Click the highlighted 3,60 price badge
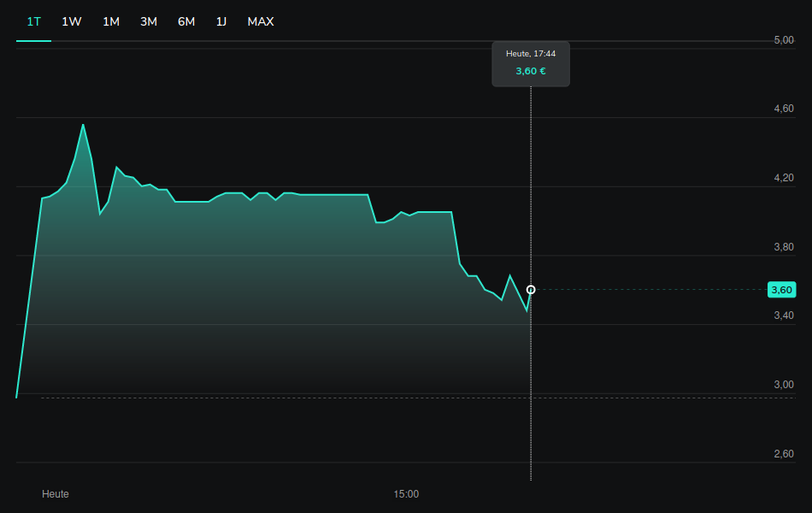Viewport: 812px width, 513px height. click(x=782, y=290)
